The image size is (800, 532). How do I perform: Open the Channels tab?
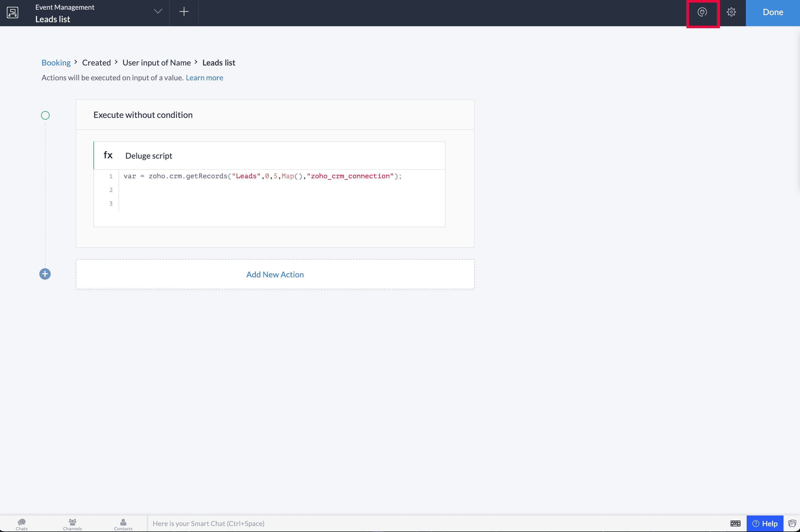[72, 524]
